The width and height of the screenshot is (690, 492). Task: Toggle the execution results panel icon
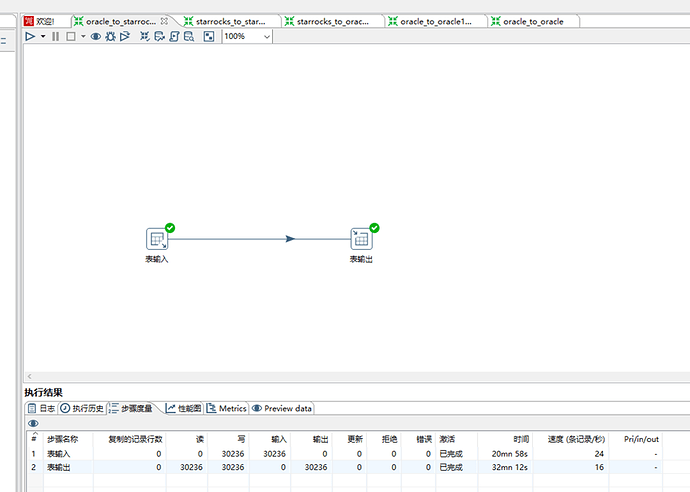(208, 36)
